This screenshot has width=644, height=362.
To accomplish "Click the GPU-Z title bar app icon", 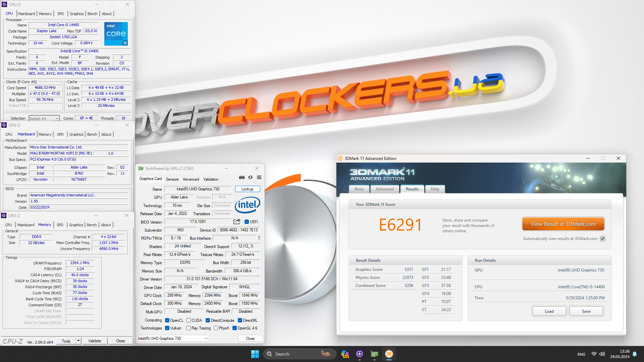I will pos(141,168).
